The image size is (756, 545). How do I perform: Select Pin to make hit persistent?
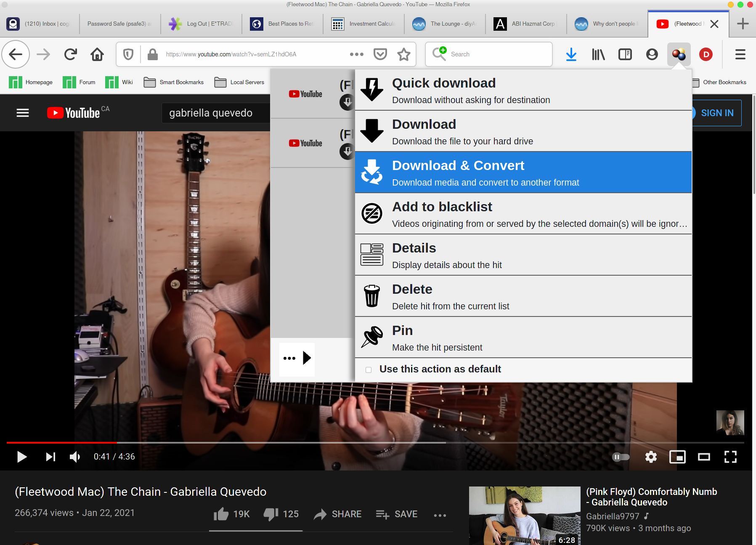click(523, 338)
